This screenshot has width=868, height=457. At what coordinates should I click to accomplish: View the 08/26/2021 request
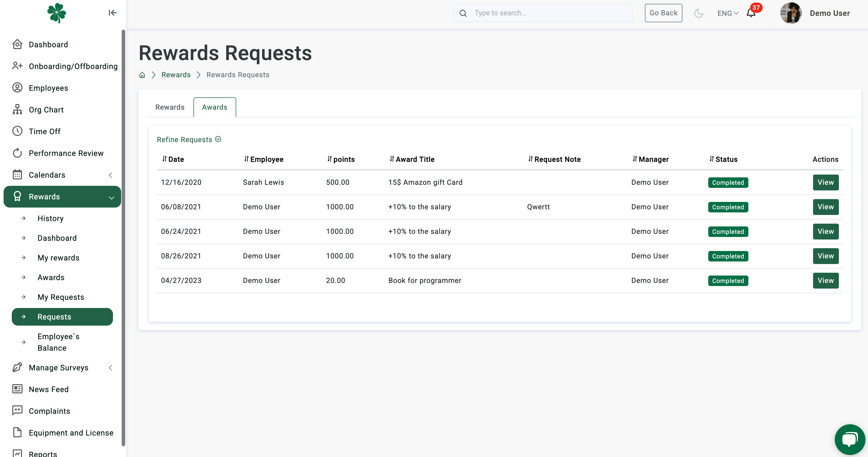click(826, 256)
